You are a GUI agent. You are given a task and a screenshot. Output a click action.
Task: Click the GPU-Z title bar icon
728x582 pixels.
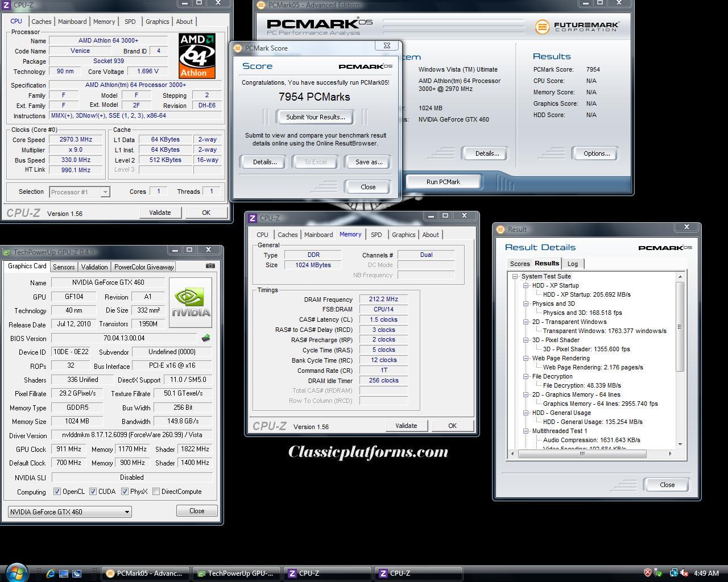click(x=6, y=252)
